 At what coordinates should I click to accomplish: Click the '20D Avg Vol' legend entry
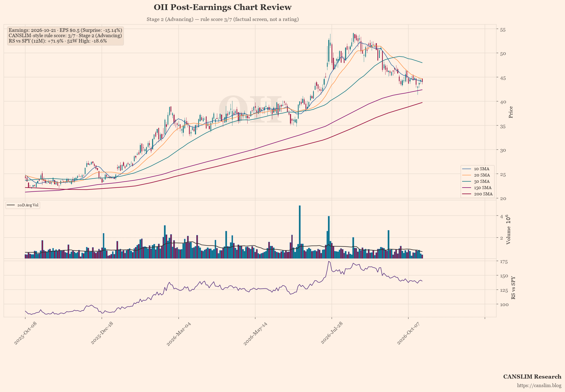coord(23,205)
